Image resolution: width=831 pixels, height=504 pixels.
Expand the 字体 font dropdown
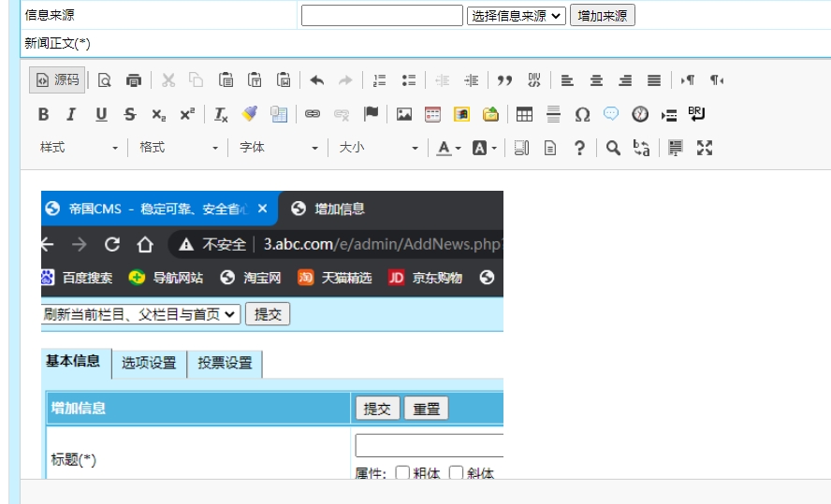coord(278,148)
